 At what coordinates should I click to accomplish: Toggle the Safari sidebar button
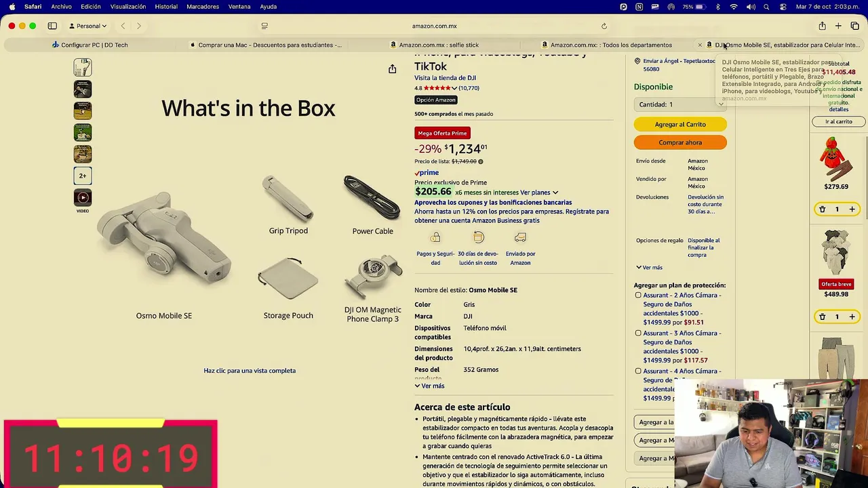coord(52,26)
